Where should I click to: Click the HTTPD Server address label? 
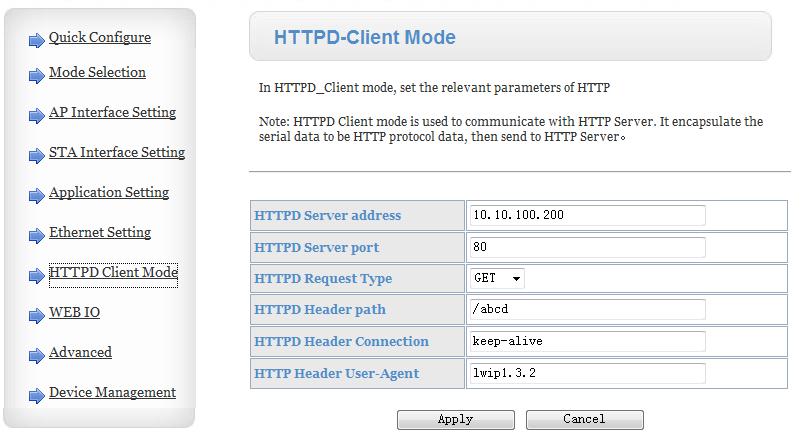point(327,216)
